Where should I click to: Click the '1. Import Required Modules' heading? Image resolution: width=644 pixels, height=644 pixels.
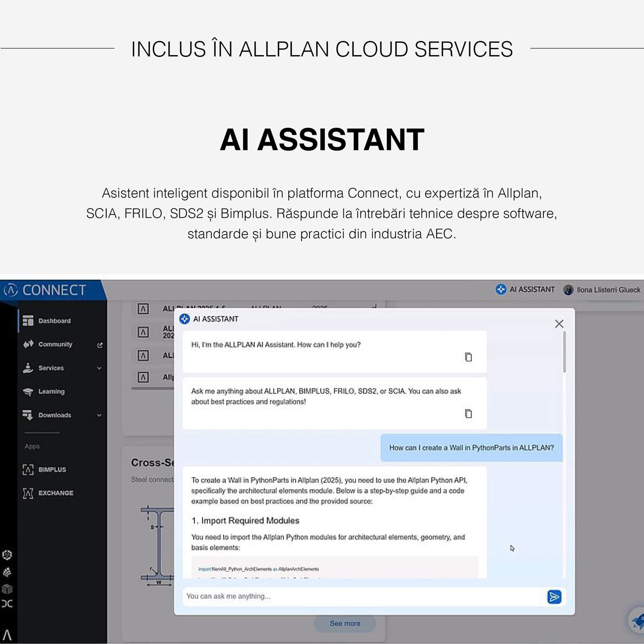pos(246,520)
